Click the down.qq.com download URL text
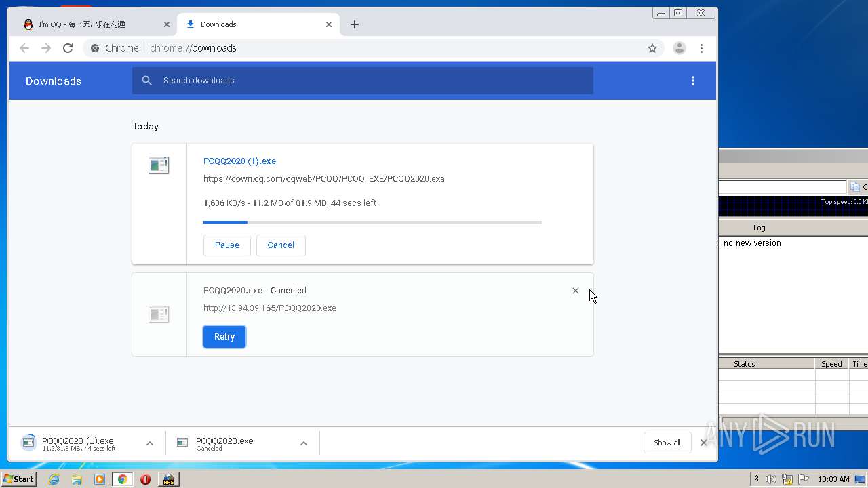 [x=324, y=179]
